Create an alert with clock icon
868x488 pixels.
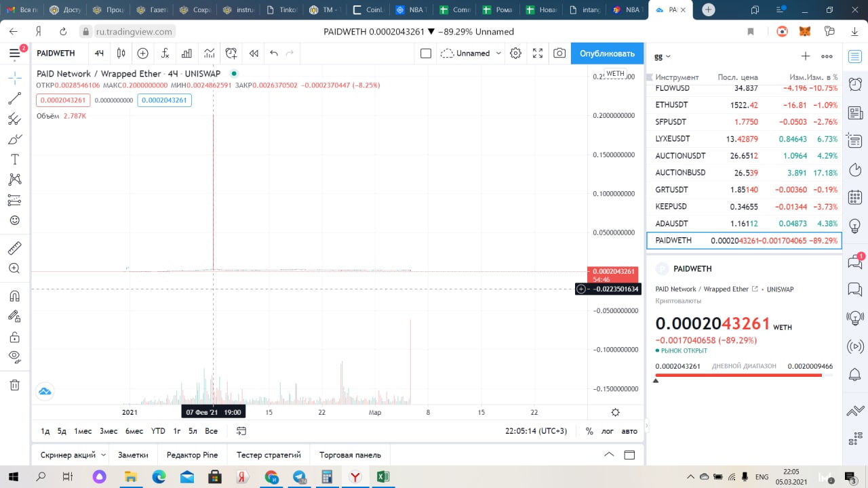coord(231,54)
